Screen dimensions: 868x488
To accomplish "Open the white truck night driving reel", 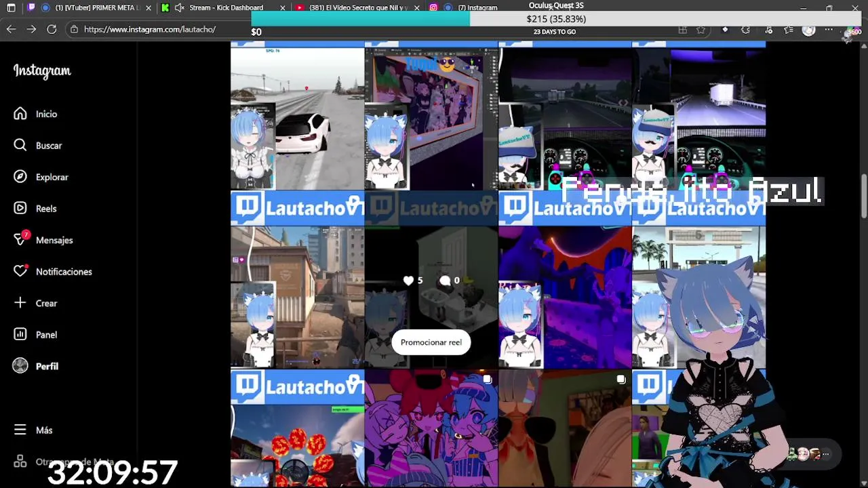I will pos(699,119).
